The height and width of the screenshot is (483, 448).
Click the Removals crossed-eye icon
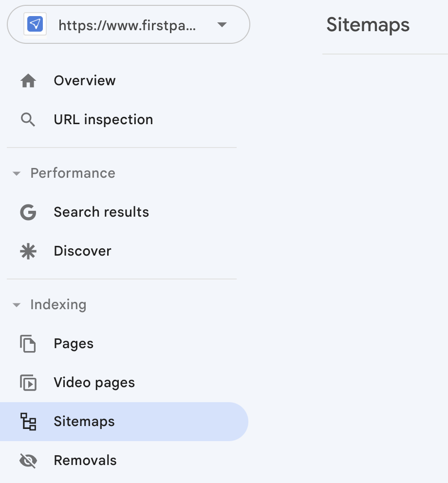point(28,461)
